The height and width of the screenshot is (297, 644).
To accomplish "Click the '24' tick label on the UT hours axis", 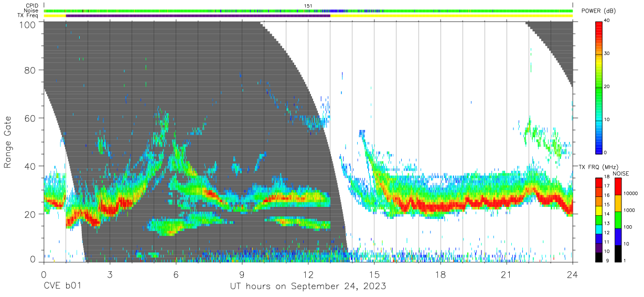I will [572, 274].
